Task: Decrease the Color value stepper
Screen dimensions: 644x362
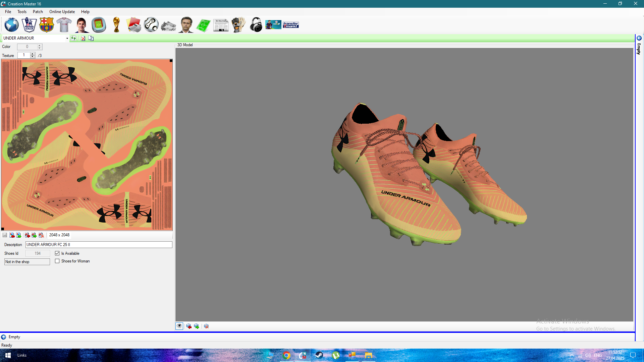Action: (x=40, y=48)
